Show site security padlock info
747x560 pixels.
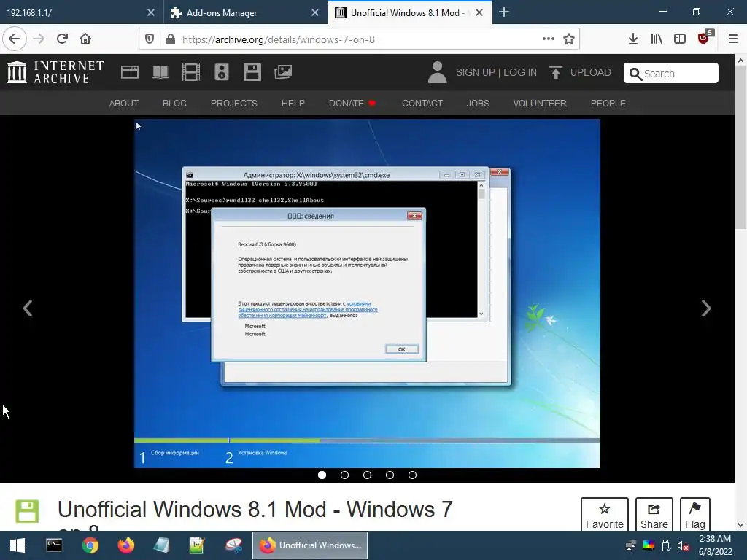pos(171,39)
